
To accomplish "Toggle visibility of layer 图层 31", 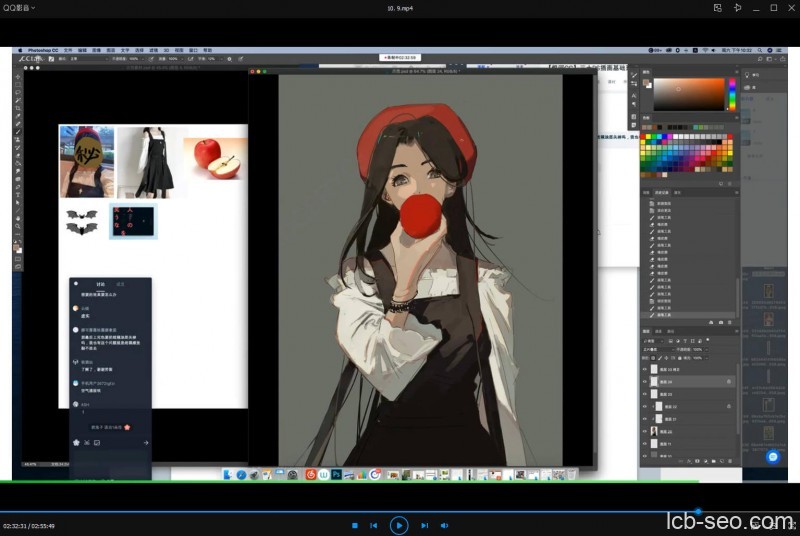I will 645,419.
